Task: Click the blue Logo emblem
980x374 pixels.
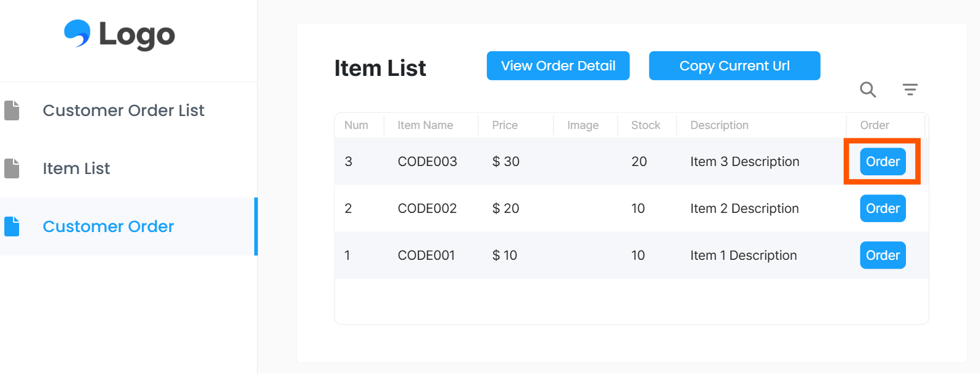Action: coord(77,33)
